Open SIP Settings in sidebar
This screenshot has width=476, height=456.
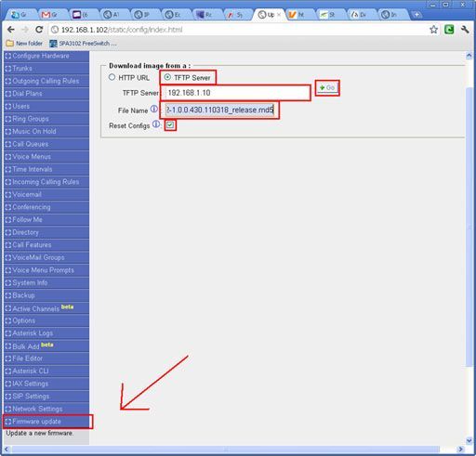click(46, 397)
